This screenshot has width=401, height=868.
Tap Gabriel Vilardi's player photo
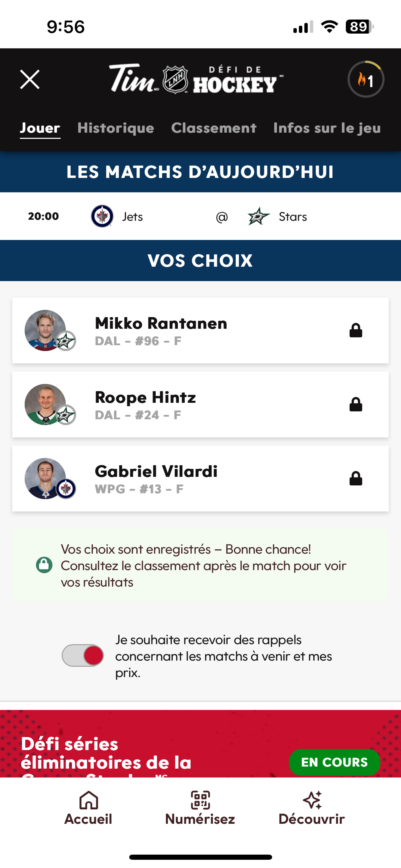(x=45, y=478)
